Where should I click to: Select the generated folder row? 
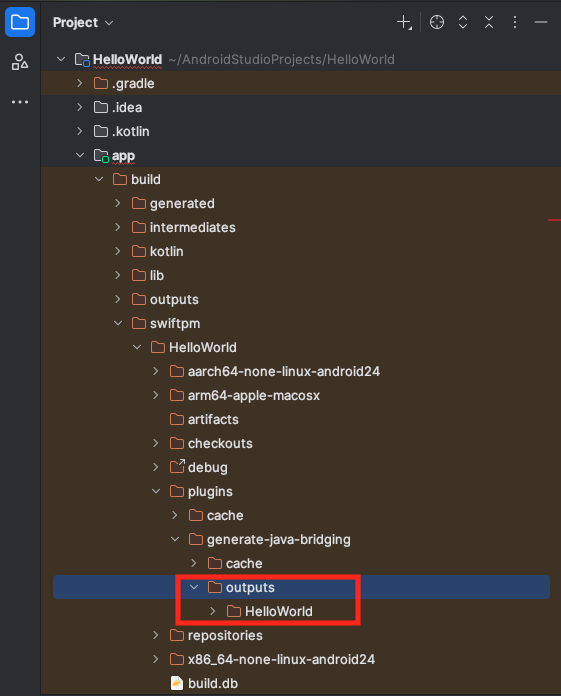click(301, 203)
